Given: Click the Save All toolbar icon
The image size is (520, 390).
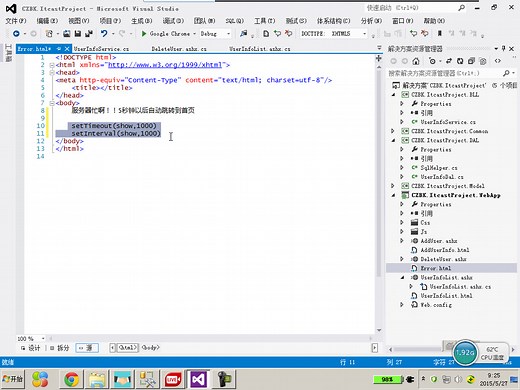Looking at the screenshot, I should (x=89, y=34).
